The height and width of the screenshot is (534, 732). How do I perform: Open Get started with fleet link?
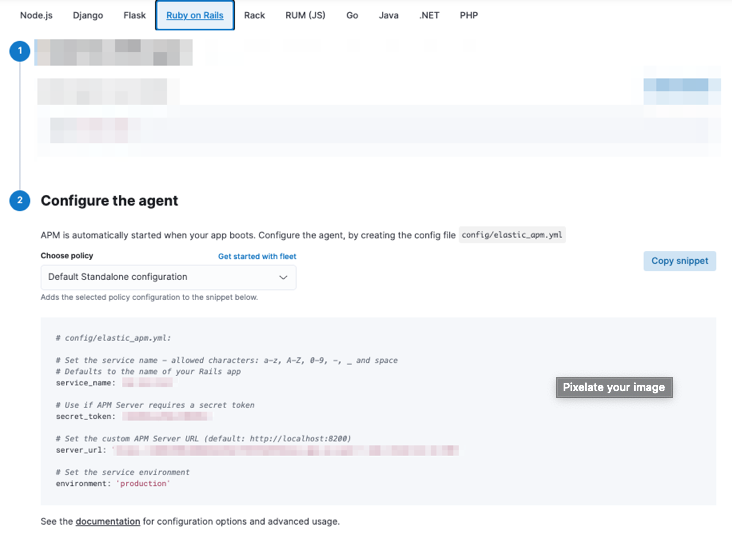pyautogui.click(x=257, y=256)
